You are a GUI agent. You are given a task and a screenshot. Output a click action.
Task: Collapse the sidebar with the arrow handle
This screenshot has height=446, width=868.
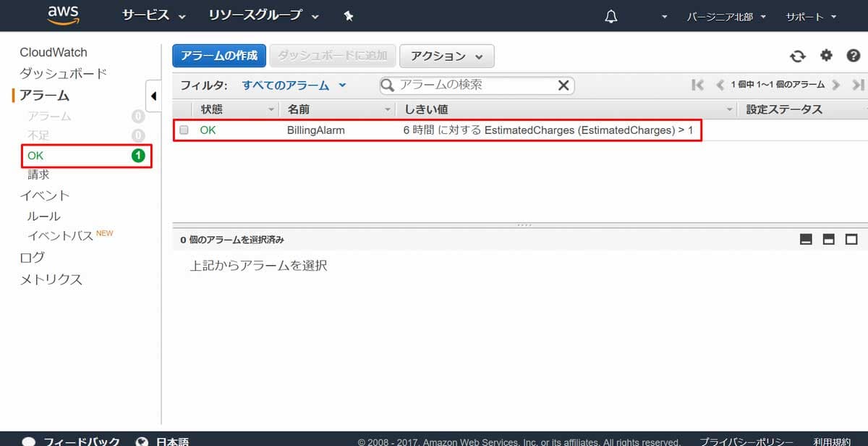coord(153,96)
